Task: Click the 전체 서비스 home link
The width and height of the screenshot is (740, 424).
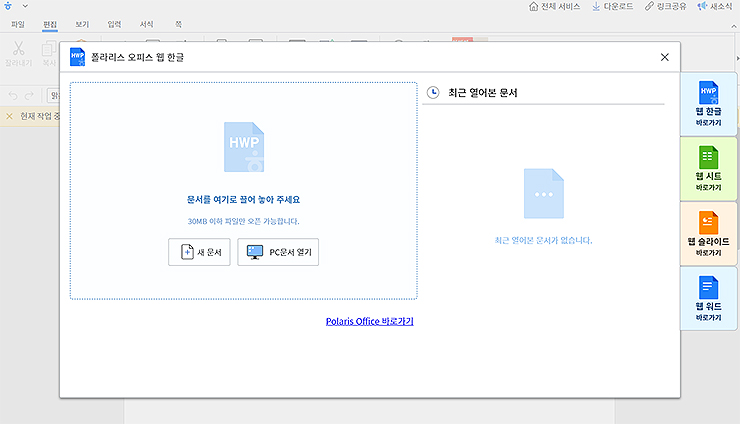Action: pyautogui.click(x=555, y=7)
